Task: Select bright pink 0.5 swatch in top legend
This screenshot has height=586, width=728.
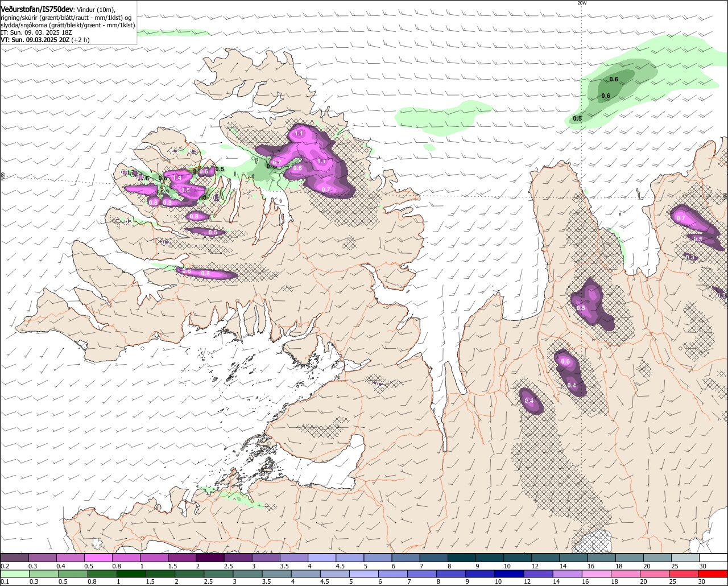Action: coord(98,558)
